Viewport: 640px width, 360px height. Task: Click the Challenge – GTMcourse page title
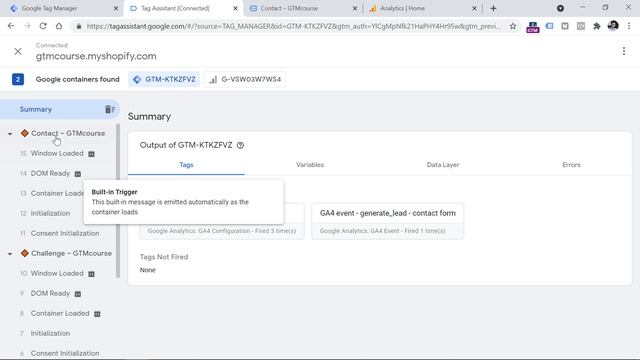point(71,253)
